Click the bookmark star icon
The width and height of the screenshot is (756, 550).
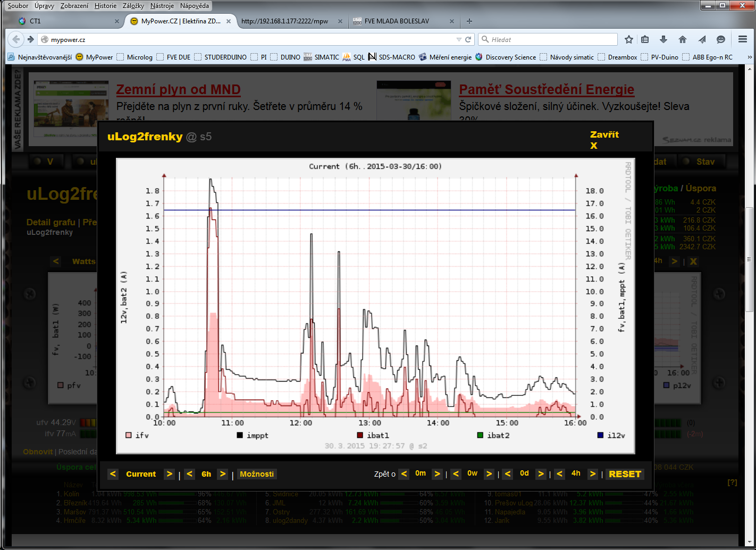pyautogui.click(x=629, y=39)
